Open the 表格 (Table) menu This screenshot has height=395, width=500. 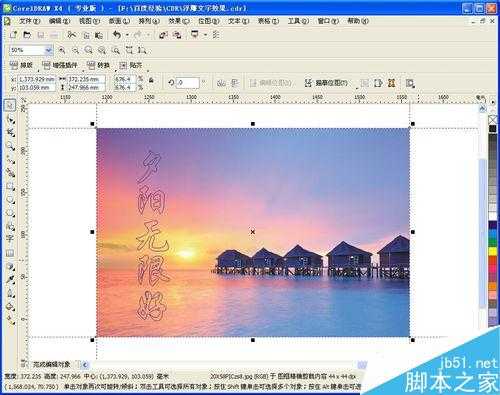268,21
